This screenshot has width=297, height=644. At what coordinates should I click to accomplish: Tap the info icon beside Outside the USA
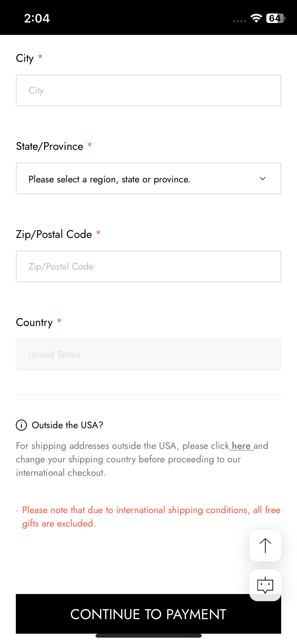tap(21, 425)
